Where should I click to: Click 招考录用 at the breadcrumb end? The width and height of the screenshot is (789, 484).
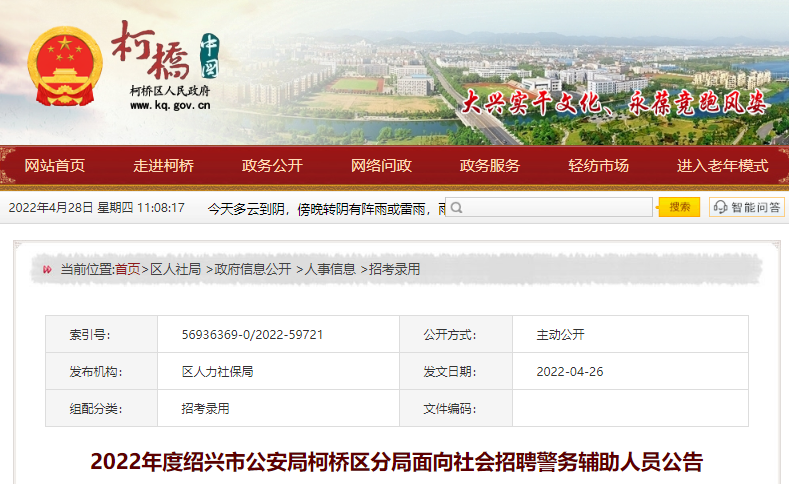[x=395, y=269]
